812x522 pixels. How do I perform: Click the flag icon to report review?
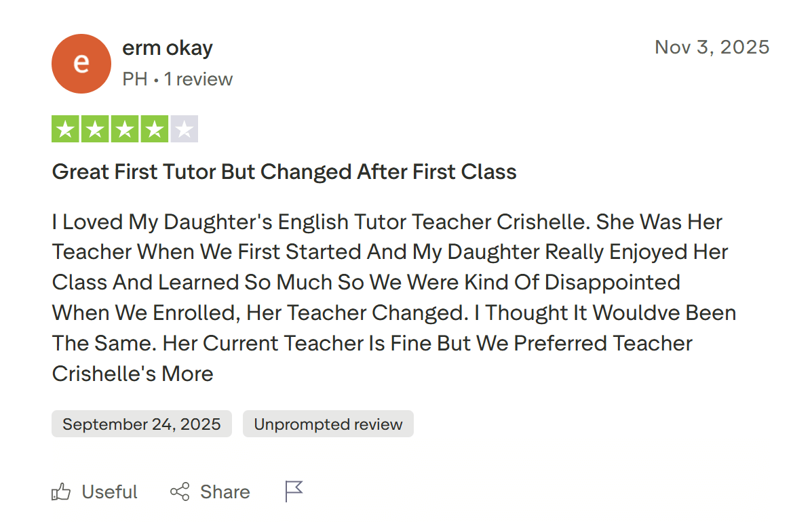pos(293,490)
